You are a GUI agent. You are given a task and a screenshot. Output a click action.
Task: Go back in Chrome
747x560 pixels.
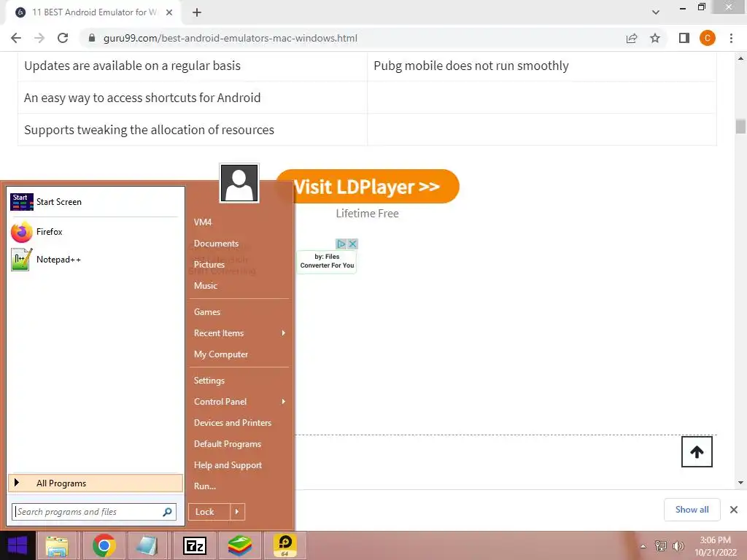click(x=16, y=38)
